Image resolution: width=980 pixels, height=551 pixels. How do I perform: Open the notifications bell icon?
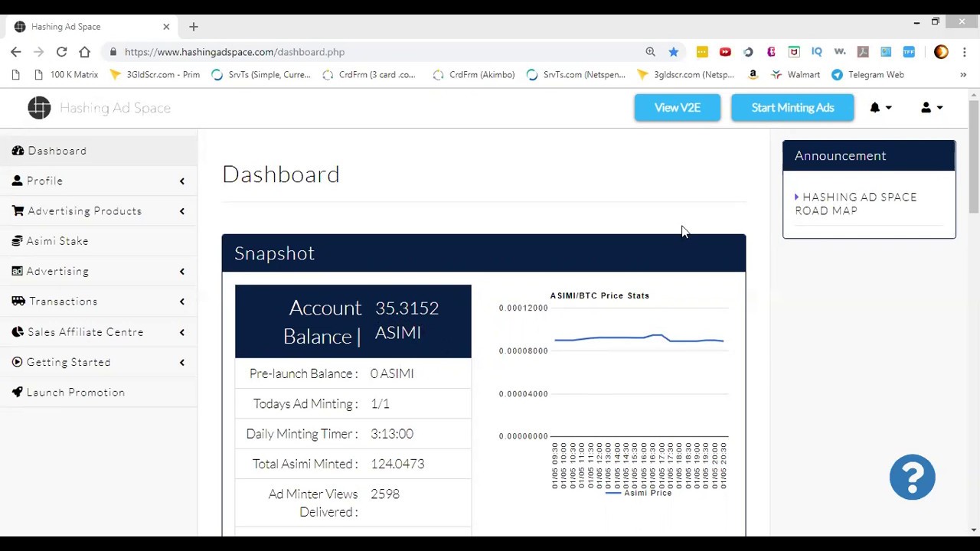pyautogui.click(x=875, y=108)
